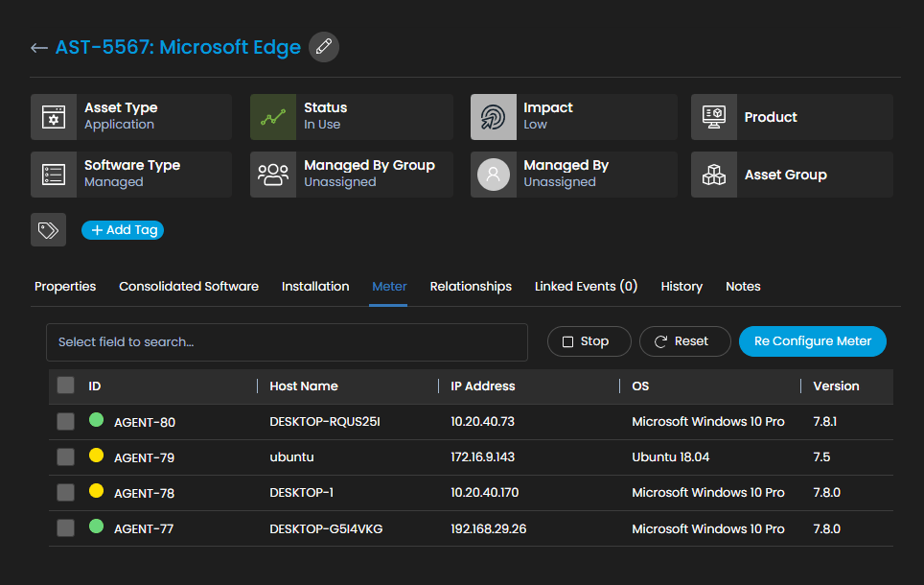Open the History tab
The height and width of the screenshot is (585, 924).
[681, 287]
